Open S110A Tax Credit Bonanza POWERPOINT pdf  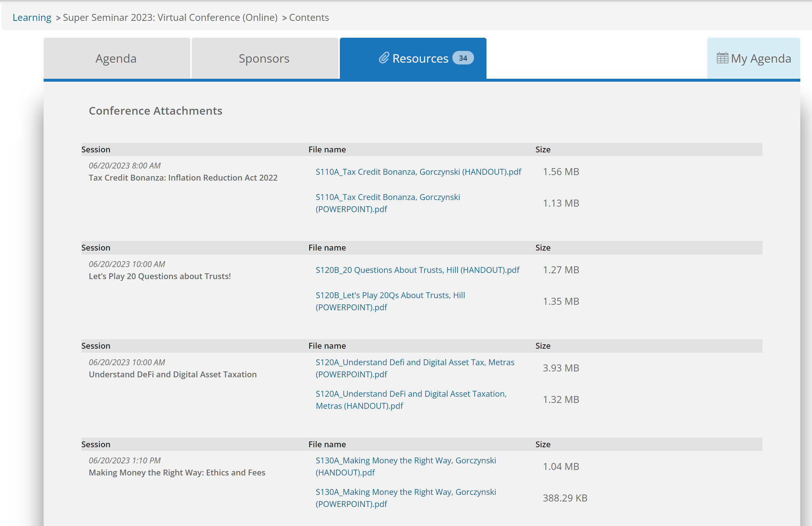tap(388, 203)
